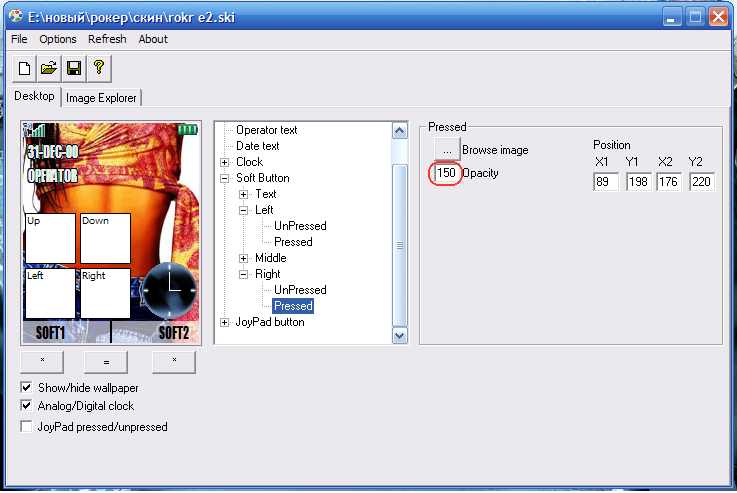737x493 pixels.
Task: Expand the Clock tree node
Action: point(225,162)
